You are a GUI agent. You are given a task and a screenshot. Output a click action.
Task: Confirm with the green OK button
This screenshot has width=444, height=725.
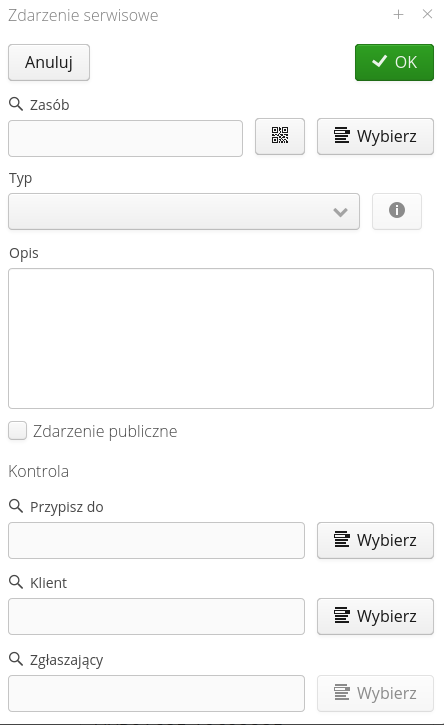[x=394, y=62]
